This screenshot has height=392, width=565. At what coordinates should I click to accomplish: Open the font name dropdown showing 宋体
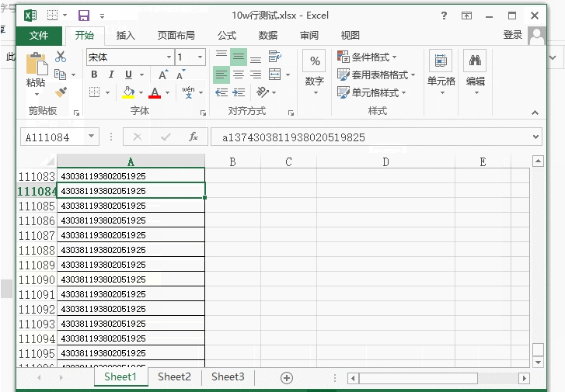point(169,57)
